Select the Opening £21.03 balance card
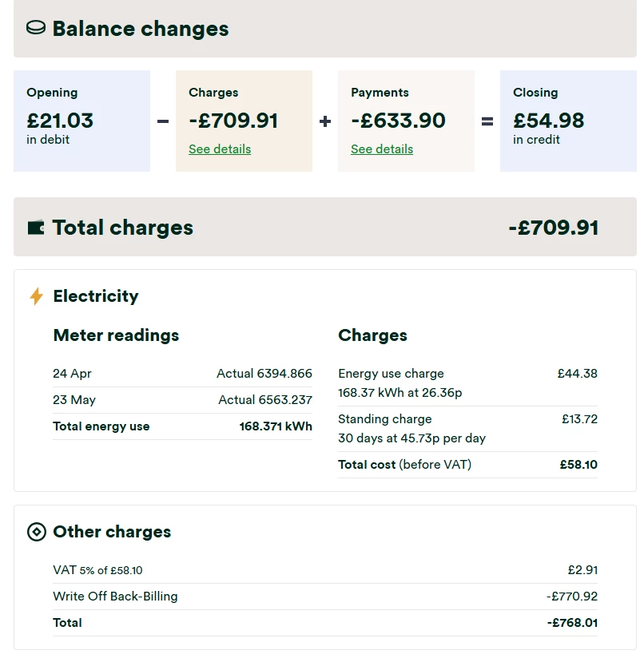Image resolution: width=644 pixels, height=658 pixels. click(81, 121)
